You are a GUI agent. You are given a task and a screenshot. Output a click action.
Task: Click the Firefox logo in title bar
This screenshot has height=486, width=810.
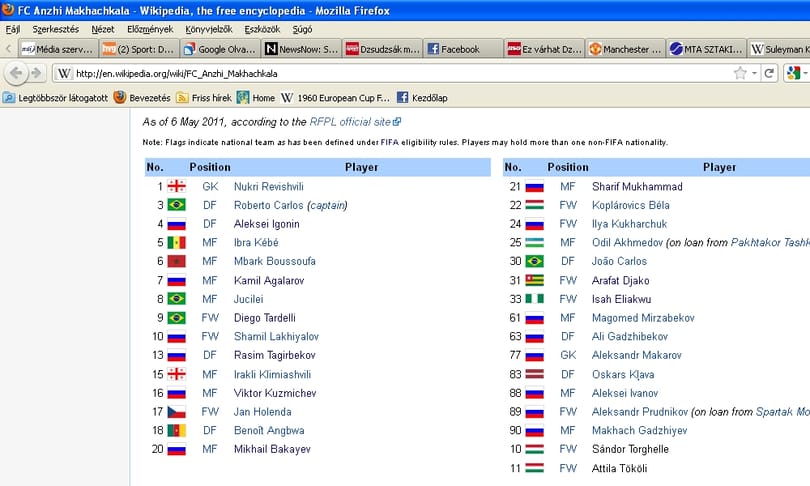[x=8, y=10]
